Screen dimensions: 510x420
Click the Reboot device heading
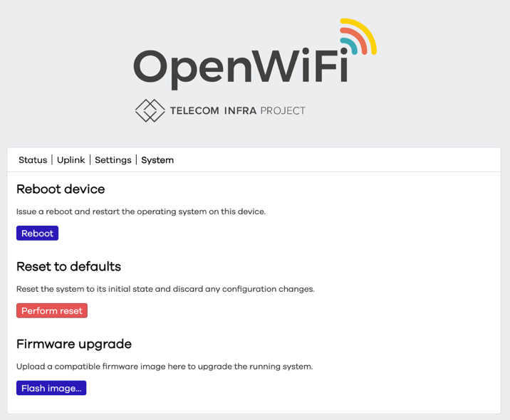pyautogui.click(x=61, y=189)
